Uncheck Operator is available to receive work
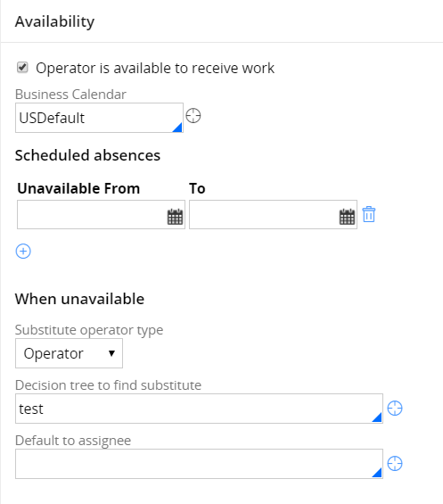 click(x=22, y=68)
